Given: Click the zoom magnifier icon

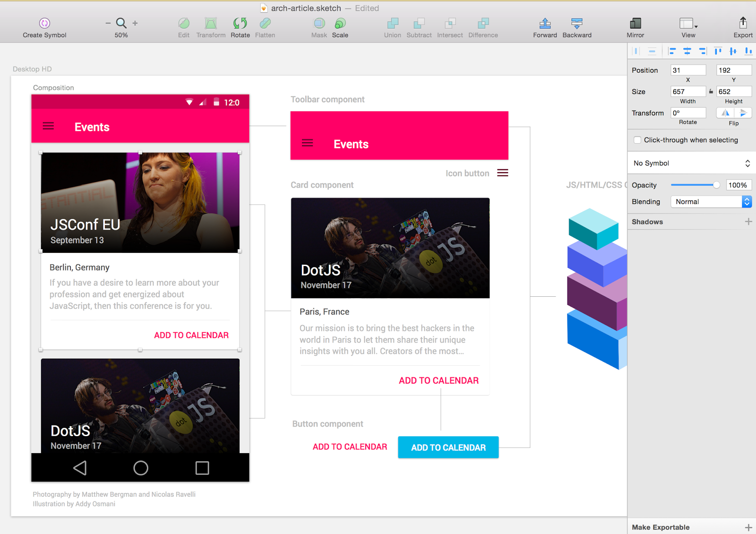Looking at the screenshot, I should [121, 23].
